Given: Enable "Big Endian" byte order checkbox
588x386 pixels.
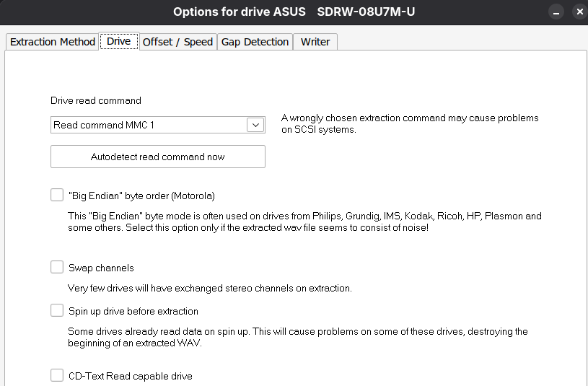Looking at the screenshot, I should 57,195.
